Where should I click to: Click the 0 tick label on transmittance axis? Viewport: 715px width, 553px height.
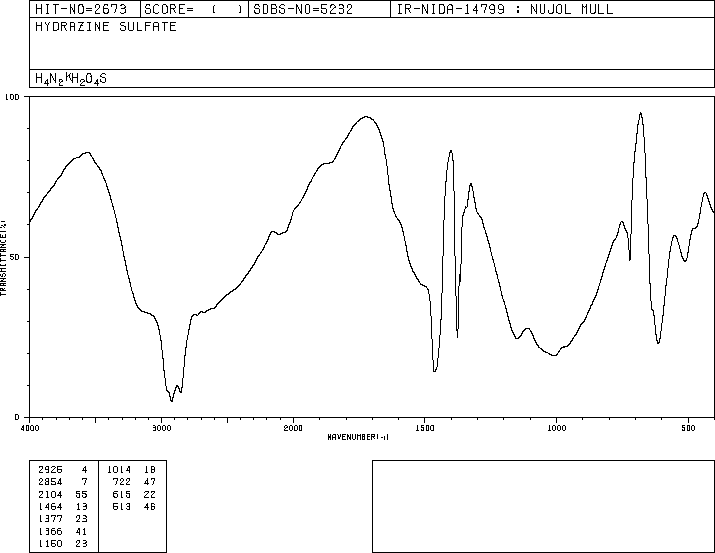point(17,417)
